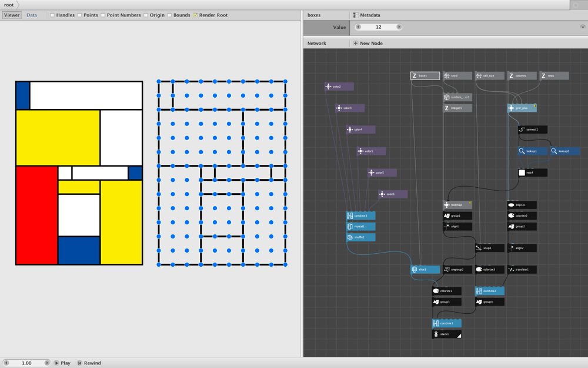
Task: Select the align1 node
Action: pyautogui.click(x=457, y=227)
